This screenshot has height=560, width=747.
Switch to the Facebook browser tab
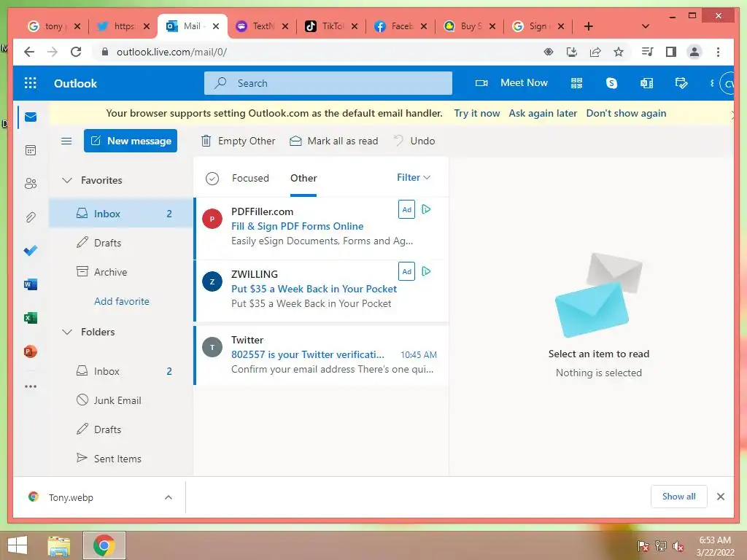[400, 26]
